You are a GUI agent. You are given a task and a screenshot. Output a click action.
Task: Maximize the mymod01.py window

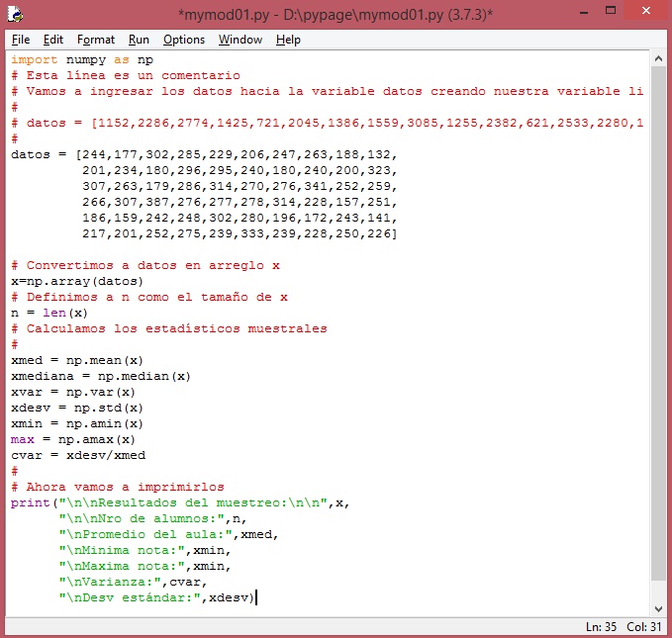click(x=611, y=10)
